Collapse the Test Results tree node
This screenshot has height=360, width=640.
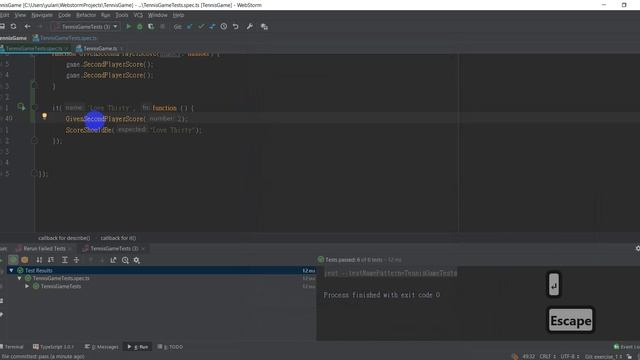[x=11, y=271]
